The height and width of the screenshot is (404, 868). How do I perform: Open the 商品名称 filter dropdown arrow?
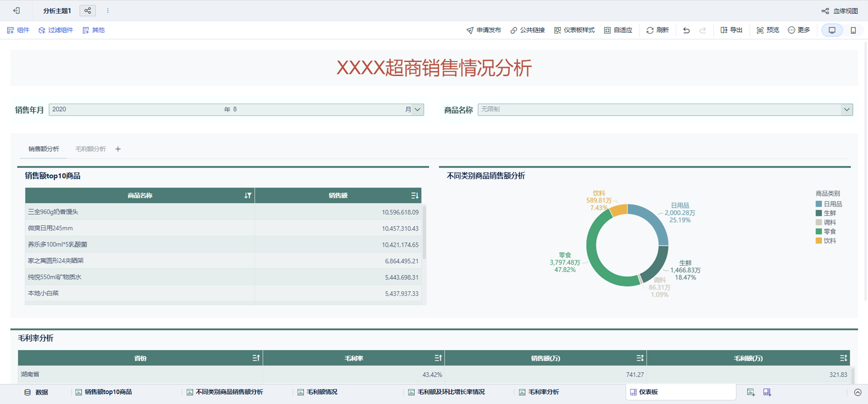(x=846, y=110)
